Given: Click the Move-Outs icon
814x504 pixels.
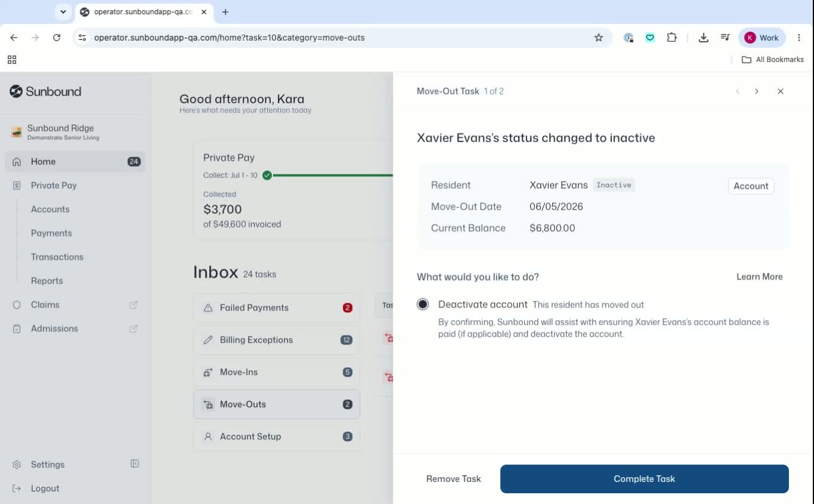Looking at the screenshot, I should coord(208,404).
